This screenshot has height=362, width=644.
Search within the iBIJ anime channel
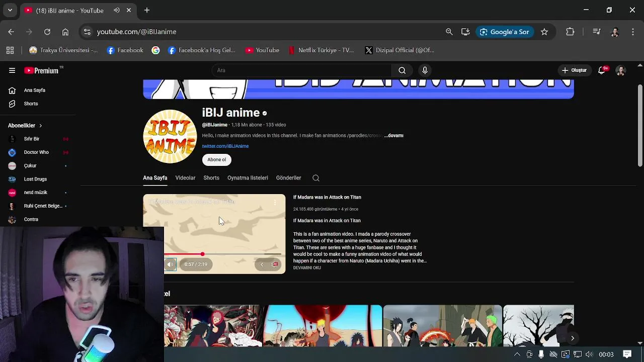coord(316,178)
